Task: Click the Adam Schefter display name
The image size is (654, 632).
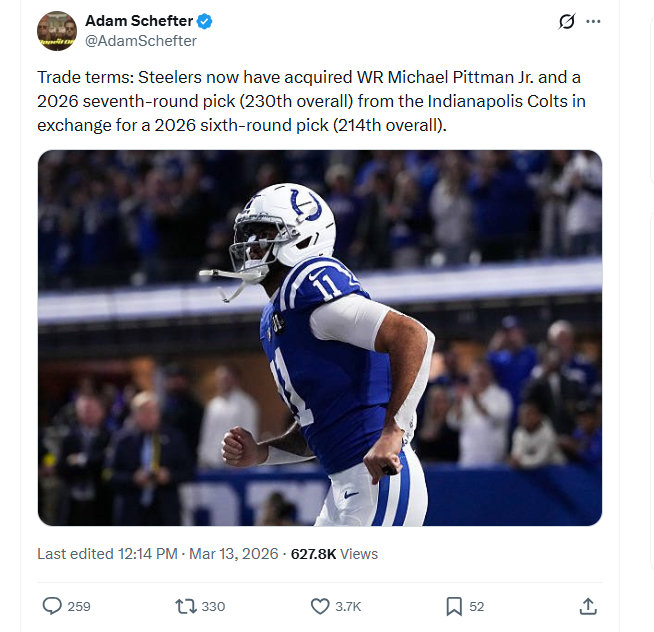Action: coord(139,21)
